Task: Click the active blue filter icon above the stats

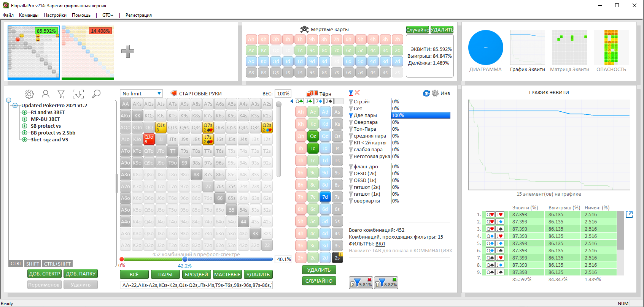Action: (x=351, y=93)
